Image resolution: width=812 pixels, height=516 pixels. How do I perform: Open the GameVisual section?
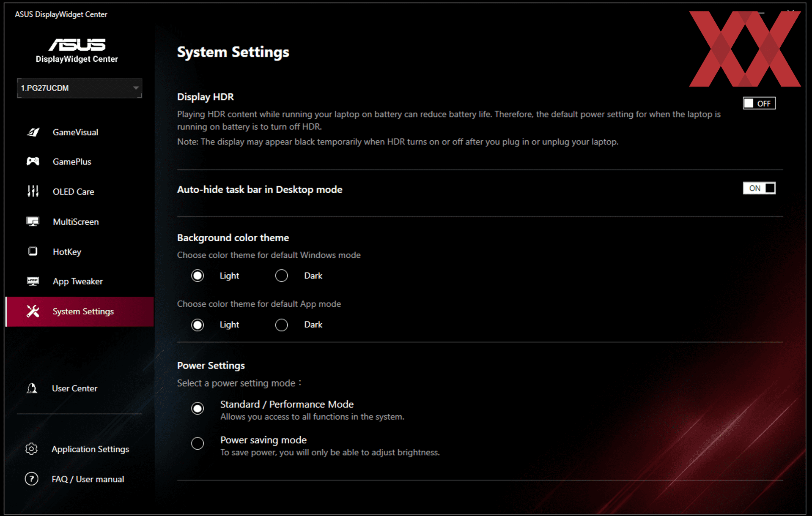pyautogui.click(x=80, y=132)
